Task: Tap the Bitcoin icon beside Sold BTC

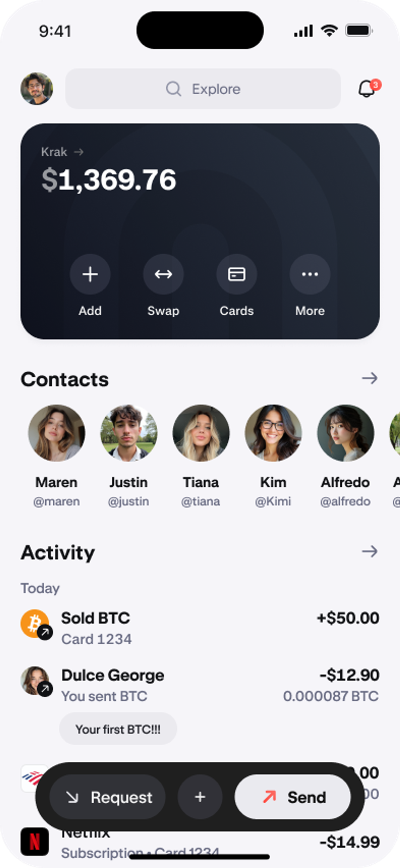Action: [35, 623]
